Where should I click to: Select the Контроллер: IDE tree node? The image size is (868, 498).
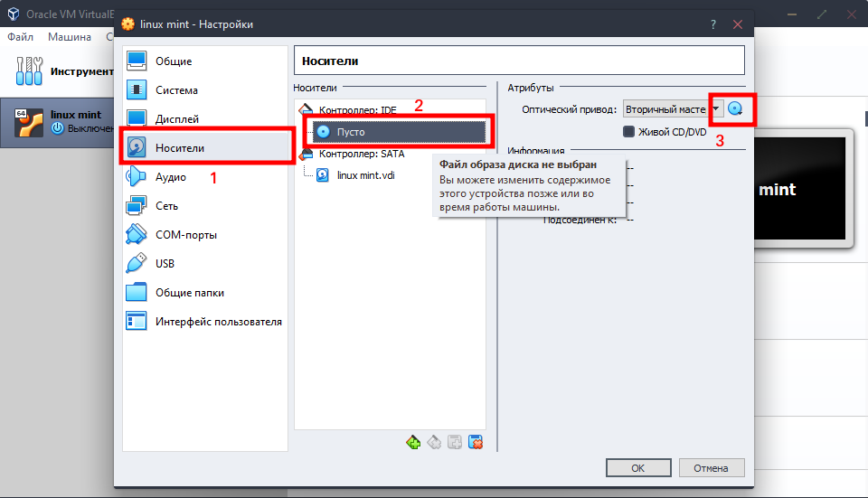point(357,109)
